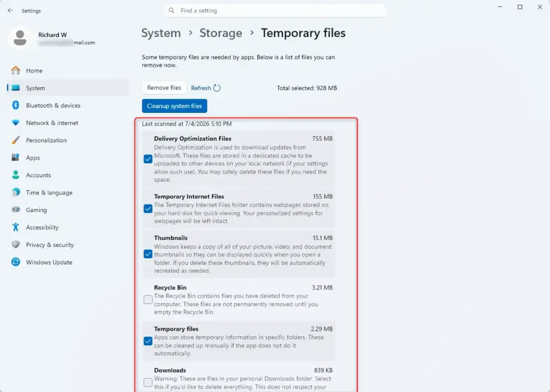Select the Privacy & security label
Image resolution: width=550 pixels, height=392 pixels.
(x=50, y=245)
